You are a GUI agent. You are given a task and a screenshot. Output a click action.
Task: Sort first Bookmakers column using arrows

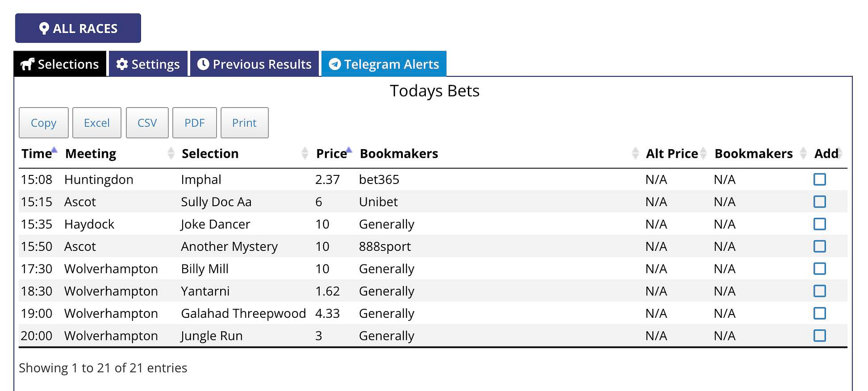(x=635, y=153)
